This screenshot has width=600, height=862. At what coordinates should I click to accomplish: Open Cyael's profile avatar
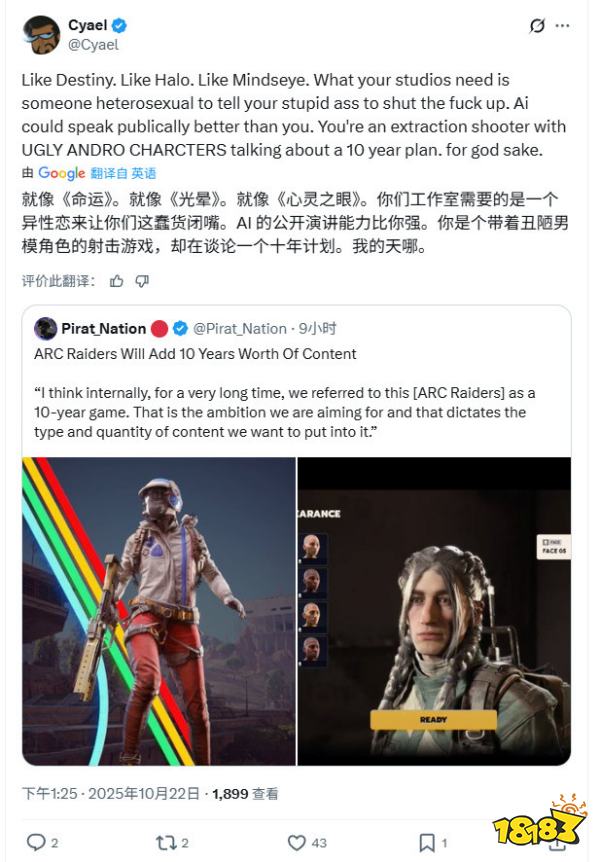(x=41, y=35)
